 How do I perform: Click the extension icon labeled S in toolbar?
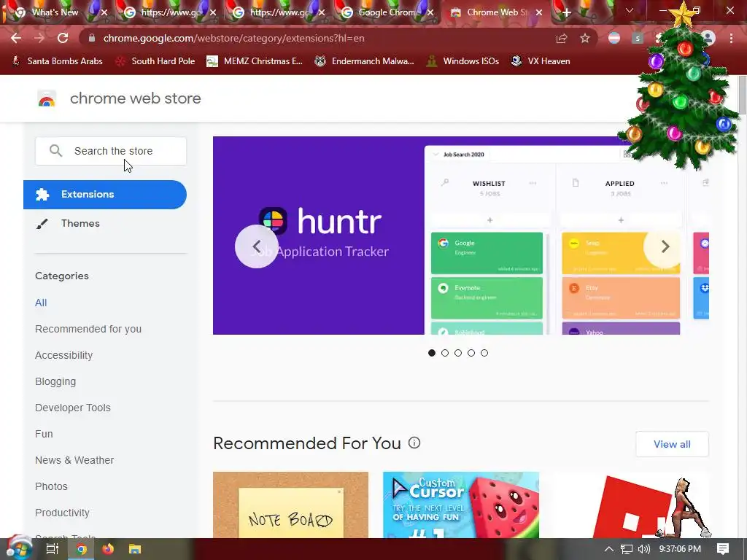tap(638, 38)
